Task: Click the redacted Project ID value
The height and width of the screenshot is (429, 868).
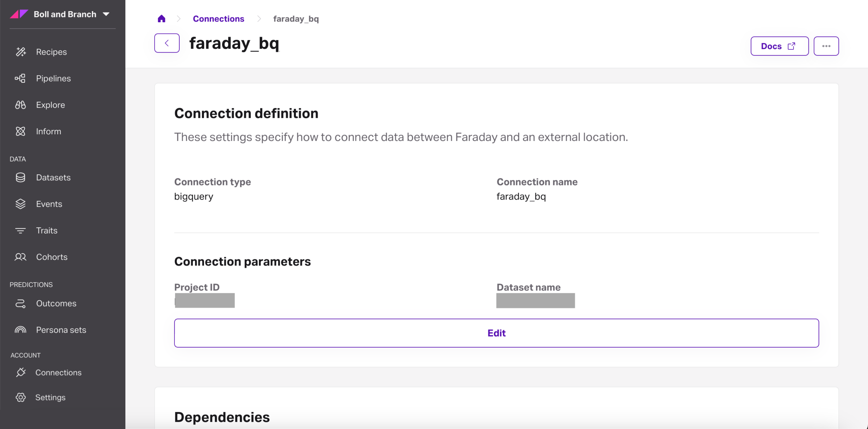Action: coord(205,301)
